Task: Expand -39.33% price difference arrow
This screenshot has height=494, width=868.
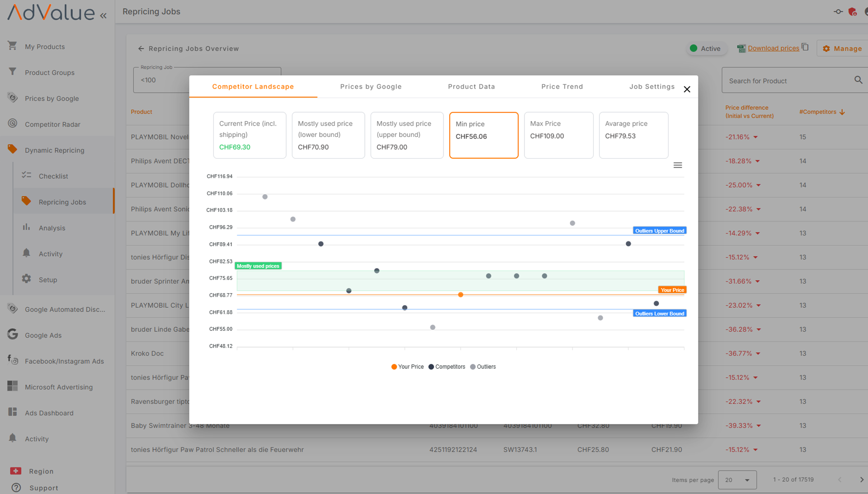Action: pyautogui.click(x=758, y=426)
